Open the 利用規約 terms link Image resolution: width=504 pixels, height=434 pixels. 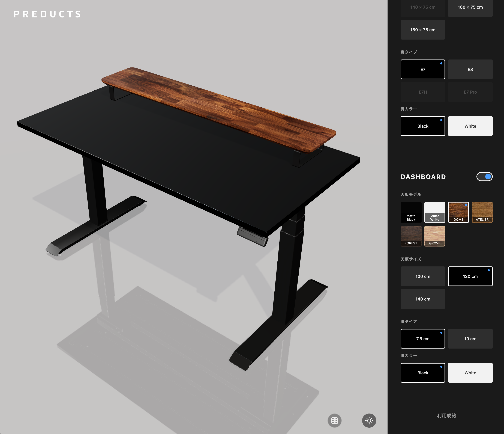pos(446,415)
